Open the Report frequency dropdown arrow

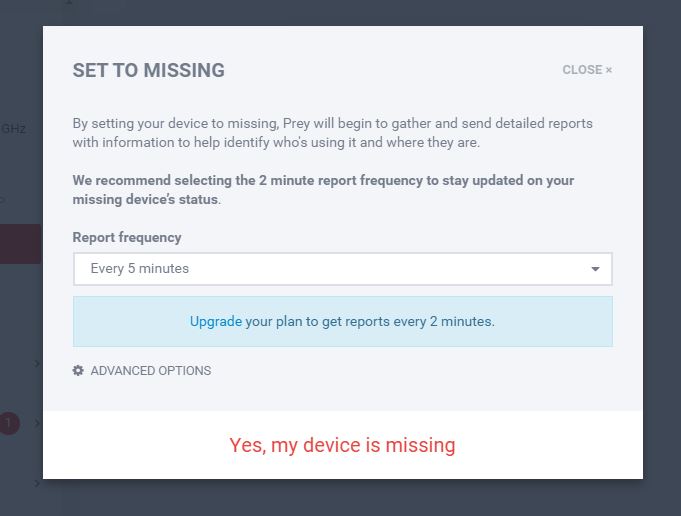click(x=596, y=269)
